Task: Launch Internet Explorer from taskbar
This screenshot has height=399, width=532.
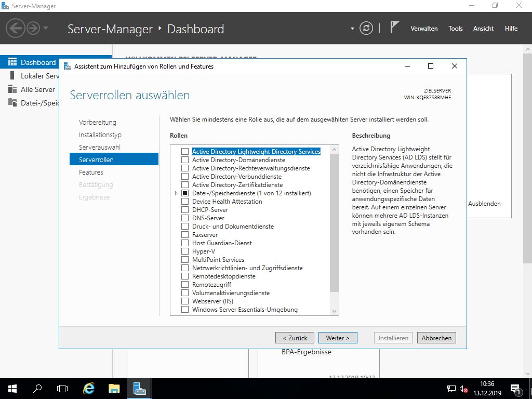Action: tap(89, 389)
